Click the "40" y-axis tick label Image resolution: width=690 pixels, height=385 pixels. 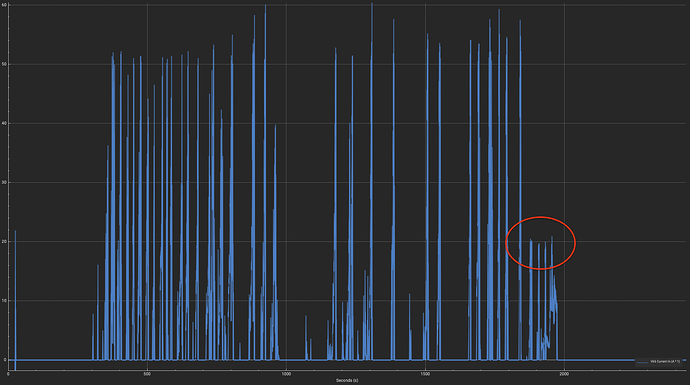pos(4,124)
